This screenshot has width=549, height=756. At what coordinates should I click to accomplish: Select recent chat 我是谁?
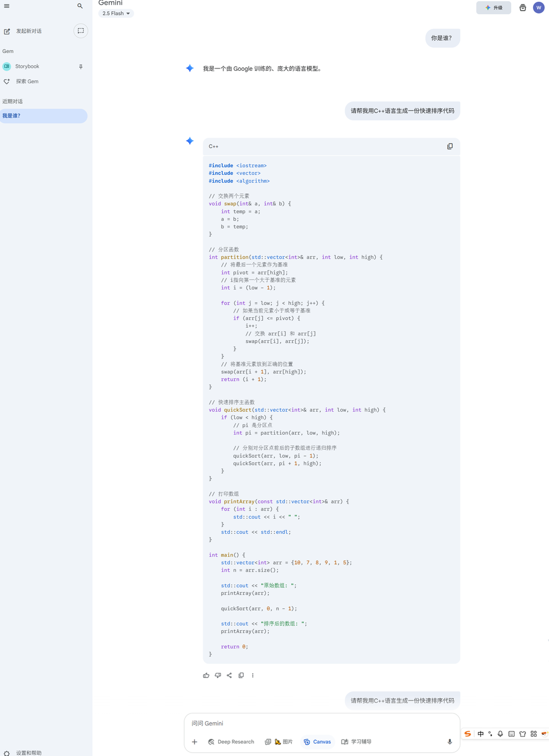coord(44,116)
